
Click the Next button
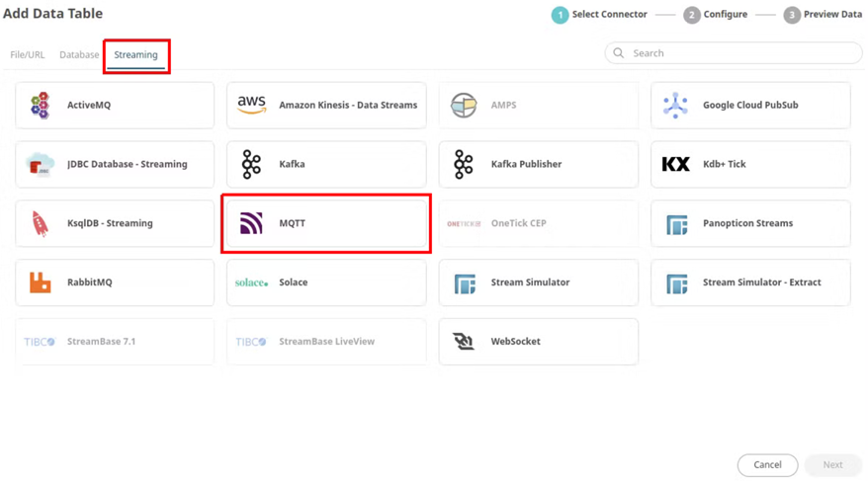832,464
